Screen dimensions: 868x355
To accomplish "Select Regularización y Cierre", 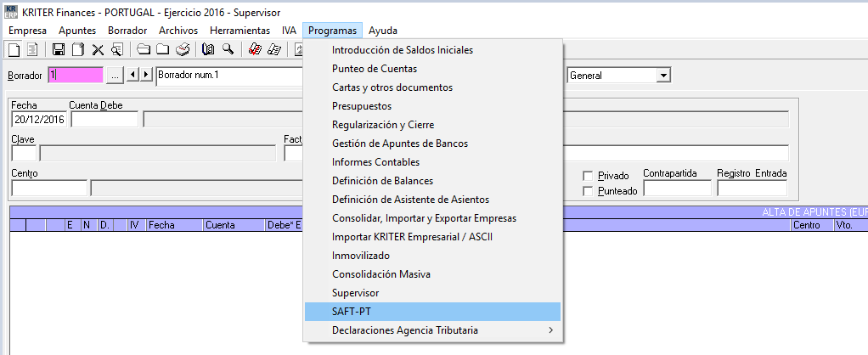I will [432, 125].
